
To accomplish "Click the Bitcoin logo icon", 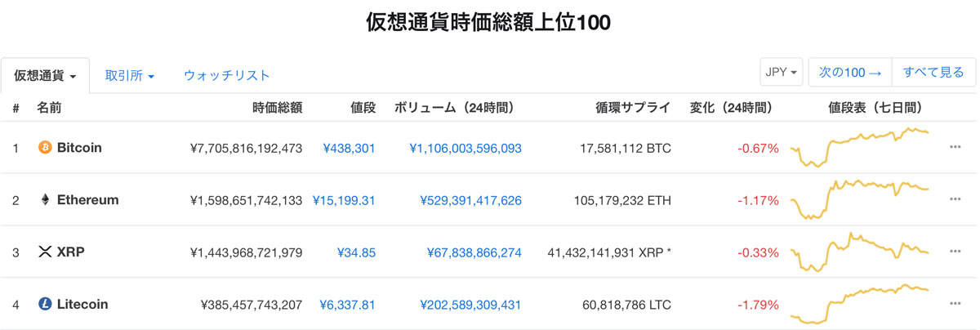I will (45, 148).
